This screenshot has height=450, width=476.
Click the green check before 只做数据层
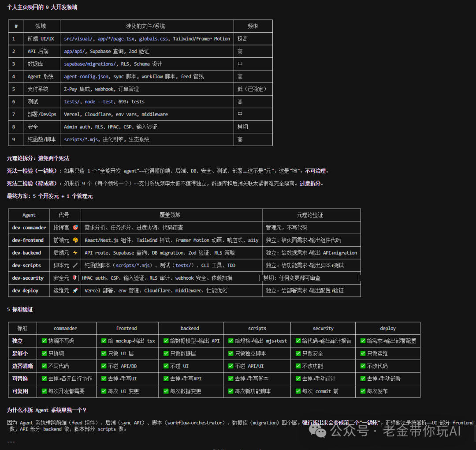(166, 353)
